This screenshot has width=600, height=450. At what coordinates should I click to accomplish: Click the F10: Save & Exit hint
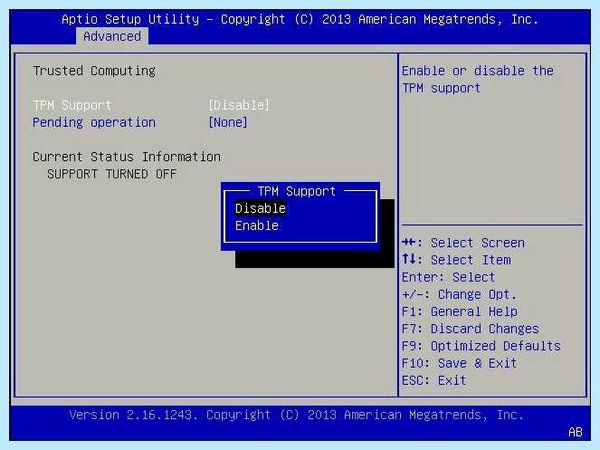click(459, 363)
